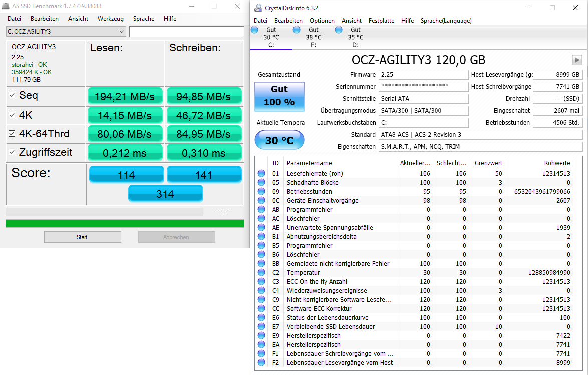
Task: Click the total score 314 box
Action: pyautogui.click(x=165, y=193)
